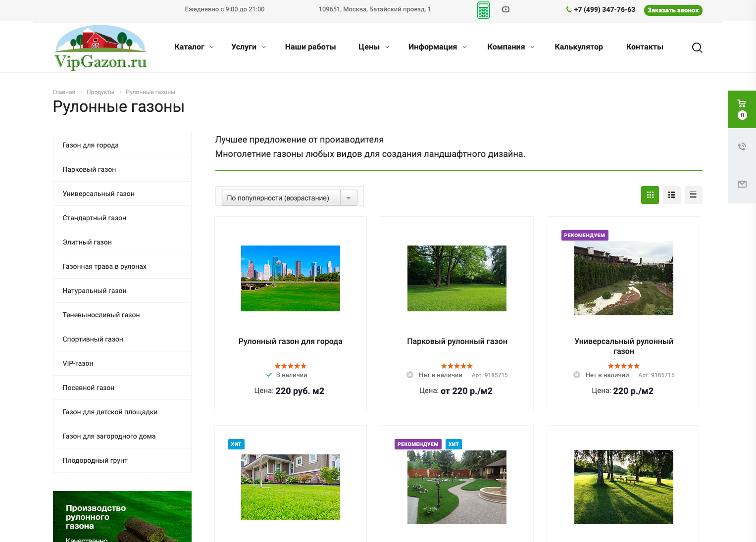Click the green calculator icon in top bar

483,10
